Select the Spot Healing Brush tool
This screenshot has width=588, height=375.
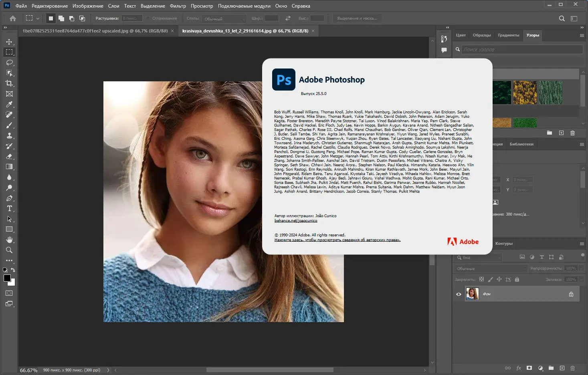pos(9,115)
